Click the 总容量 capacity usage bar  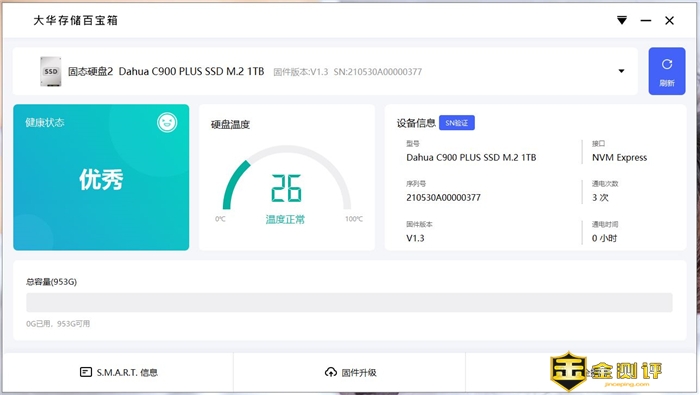(349, 303)
